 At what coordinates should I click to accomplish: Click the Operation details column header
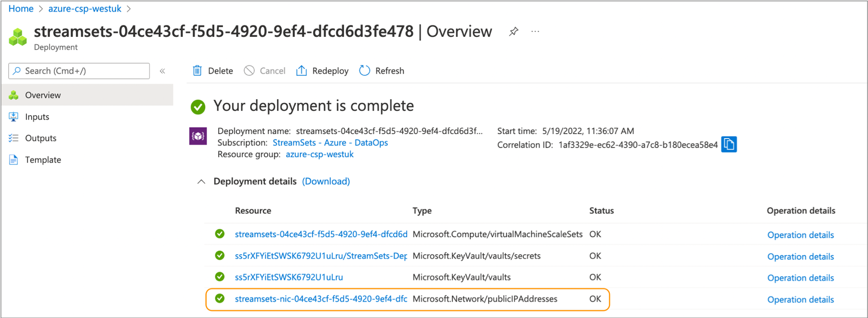(801, 210)
